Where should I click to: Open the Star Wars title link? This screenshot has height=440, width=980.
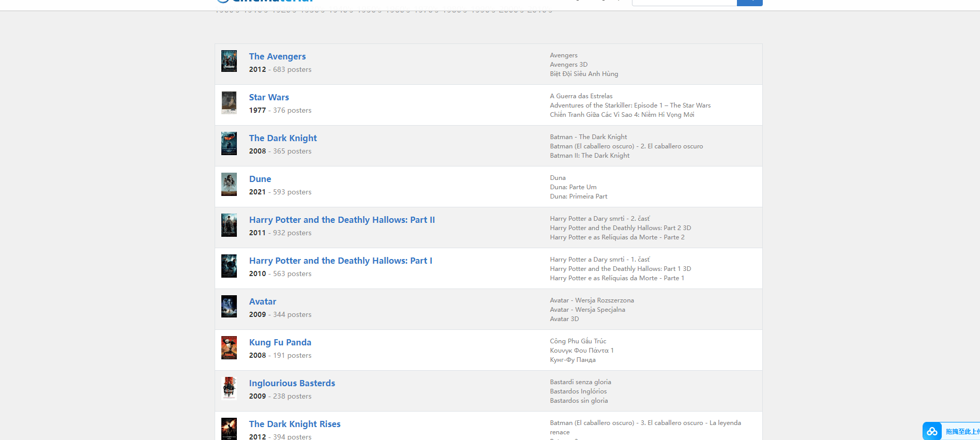point(269,97)
